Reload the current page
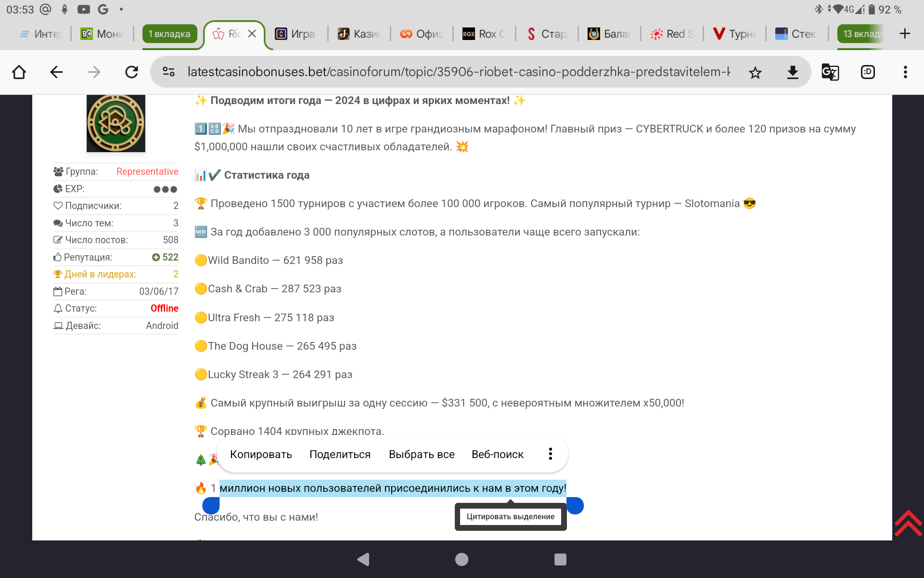The height and width of the screenshot is (578, 924). pos(131,72)
